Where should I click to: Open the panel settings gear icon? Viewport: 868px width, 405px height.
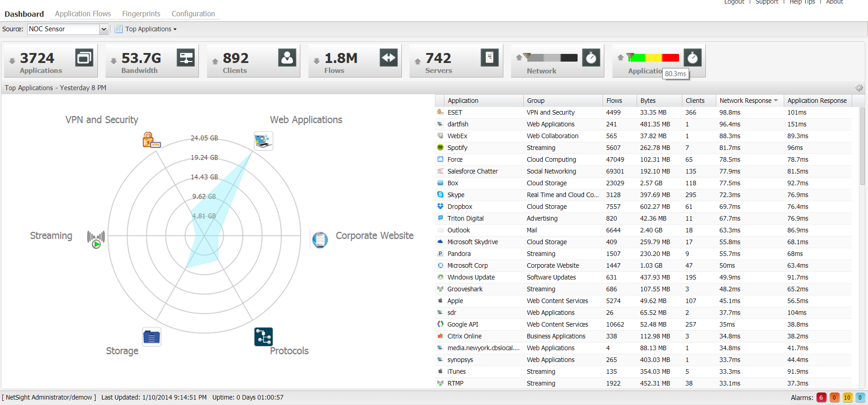point(859,88)
